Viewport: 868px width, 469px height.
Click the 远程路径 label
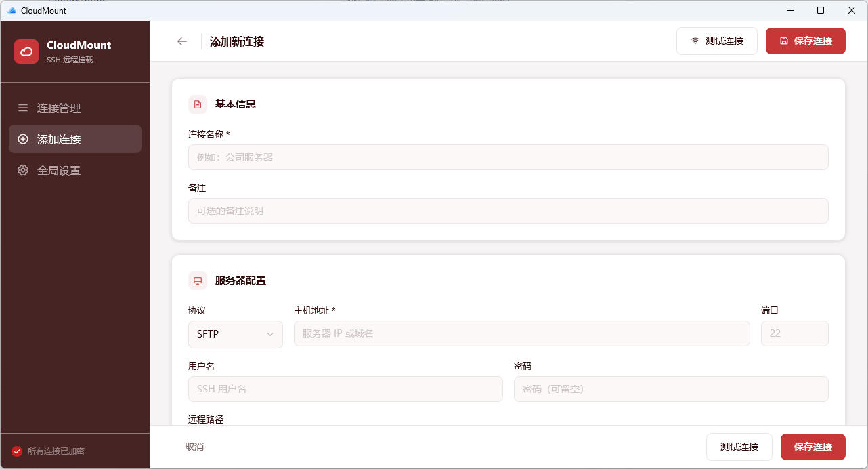pyautogui.click(x=206, y=420)
